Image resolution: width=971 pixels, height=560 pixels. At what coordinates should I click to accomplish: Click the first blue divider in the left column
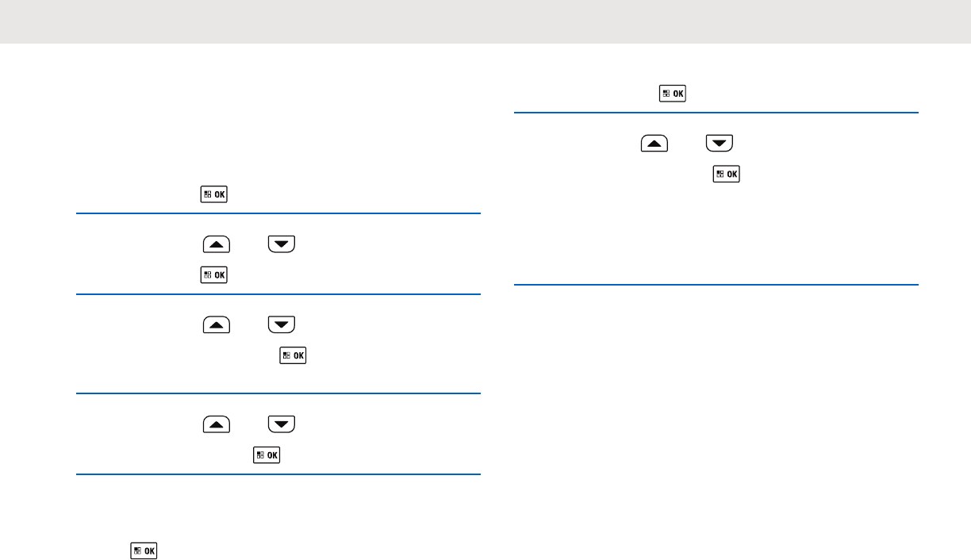[x=278, y=213]
